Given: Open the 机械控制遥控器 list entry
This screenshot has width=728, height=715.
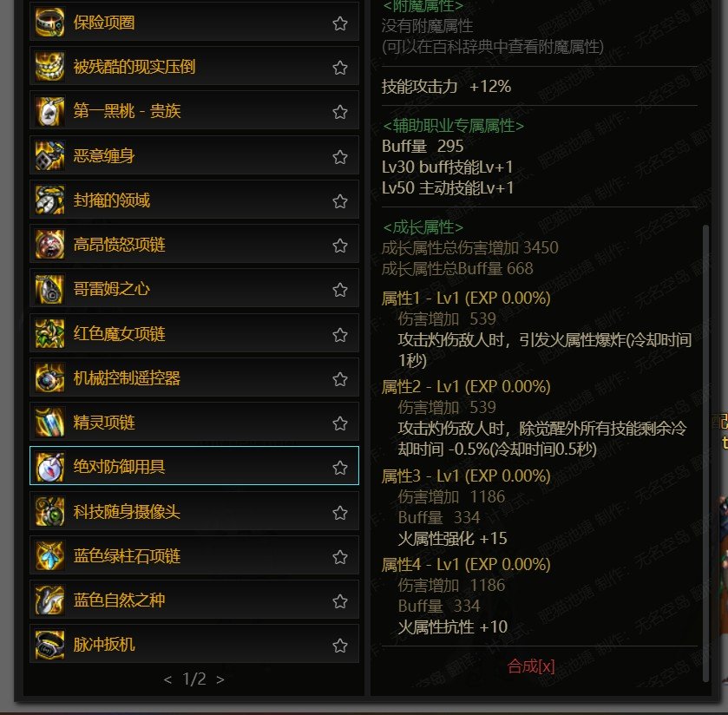Looking at the screenshot, I should (x=194, y=378).
